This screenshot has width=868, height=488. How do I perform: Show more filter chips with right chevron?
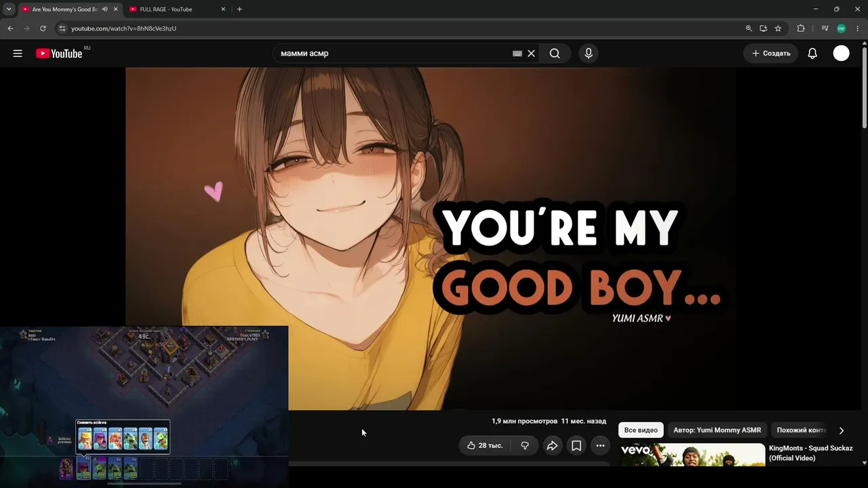pos(842,430)
